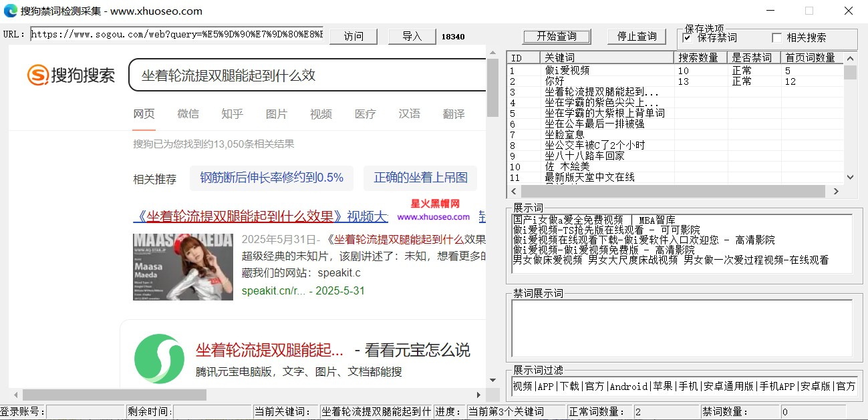
Task: Click the app icon in the title bar
Action: pyautogui.click(x=11, y=11)
